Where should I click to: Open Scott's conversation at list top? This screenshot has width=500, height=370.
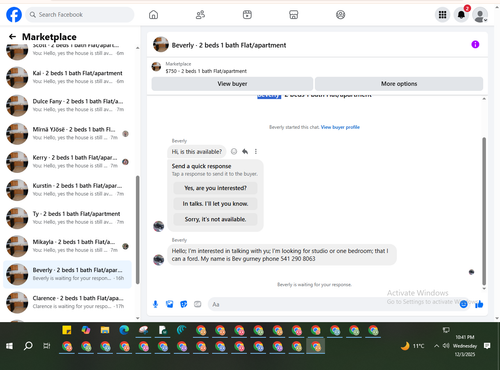[x=68, y=52]
